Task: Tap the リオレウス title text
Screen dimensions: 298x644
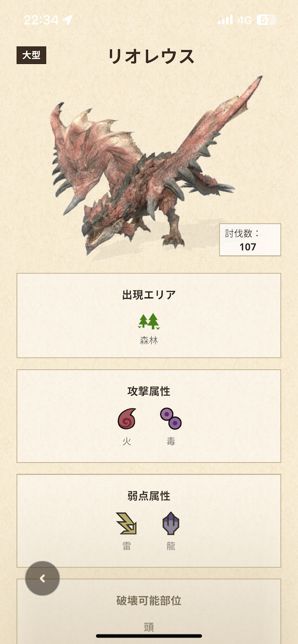Action: [151, 56]
